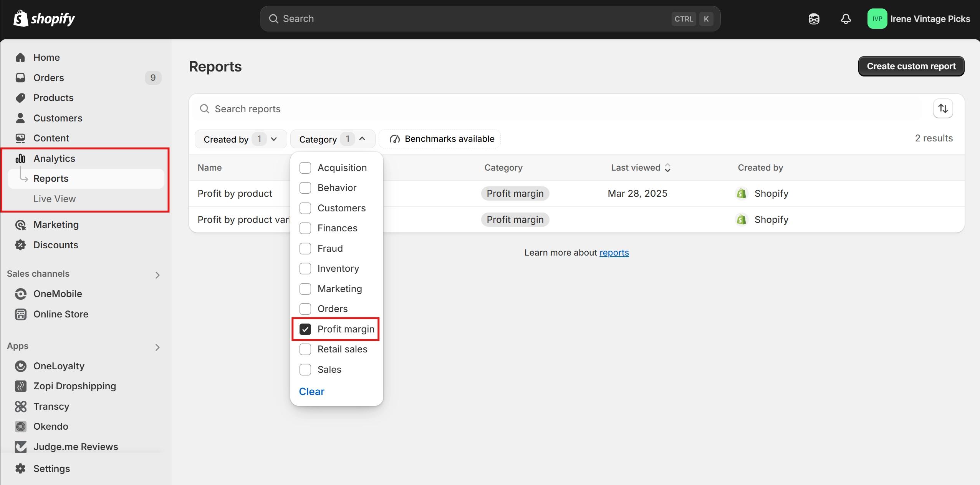Screen dimensions: 980x485
Task: Open the reports help link
Action: click(614, 252)
